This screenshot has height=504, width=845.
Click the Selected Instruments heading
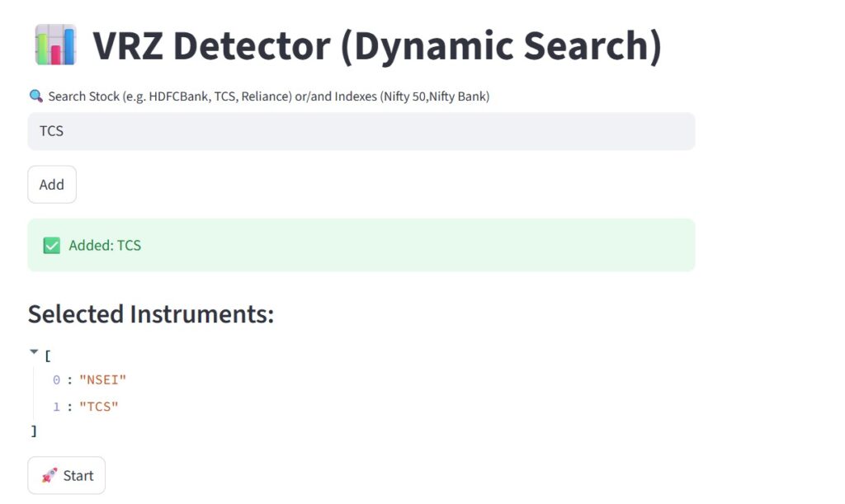point(151,314)
